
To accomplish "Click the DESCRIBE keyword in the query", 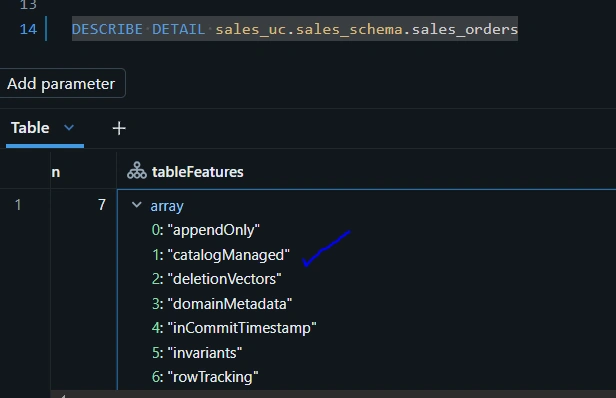I will point(107,29).
